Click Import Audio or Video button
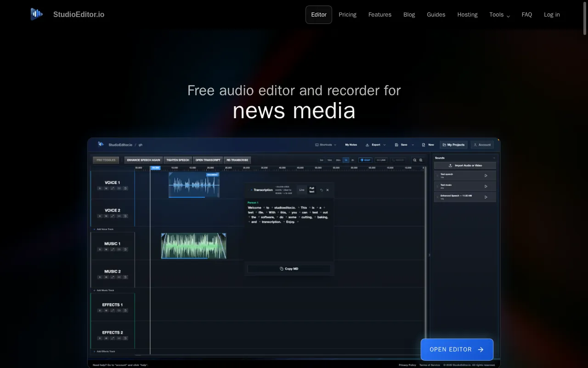Screen dimensions: 588x368 point(465,165)
